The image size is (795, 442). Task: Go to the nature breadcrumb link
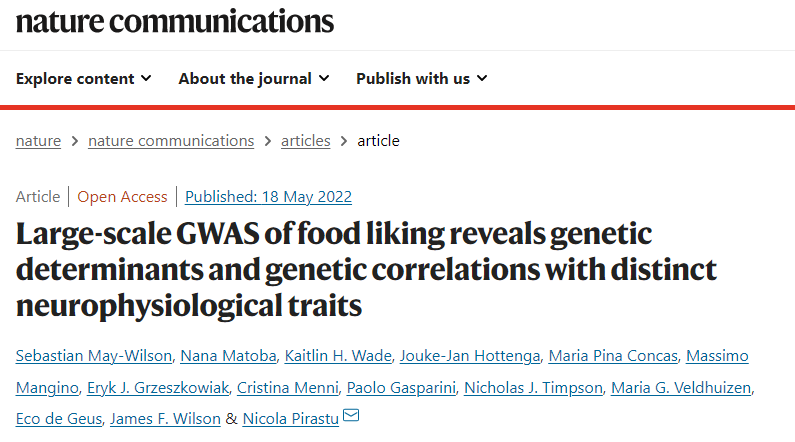point(38,140)
